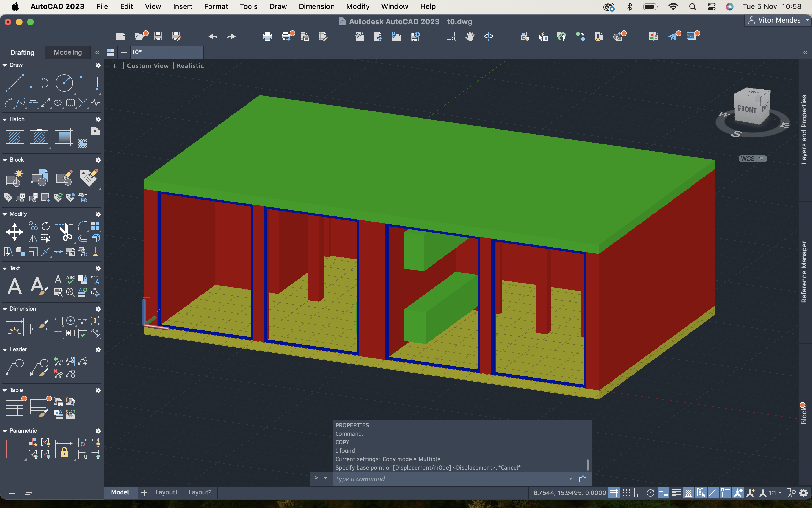Viewport: 812px width, 508px height.
Task: Select the Move tool
Action: [x=14, y=232]
